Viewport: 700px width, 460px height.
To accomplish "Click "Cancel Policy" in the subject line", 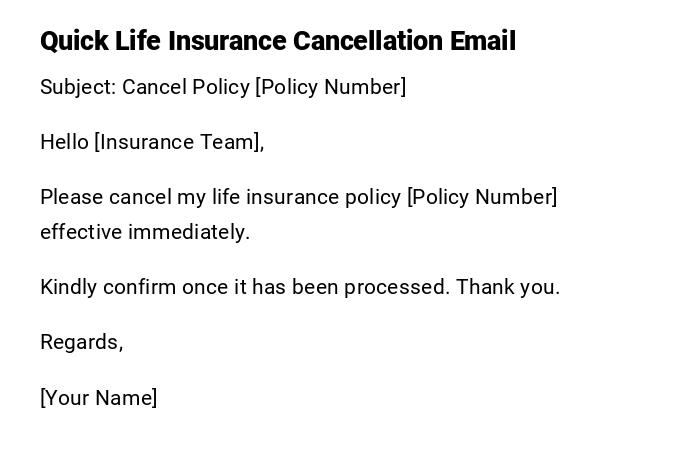I will 186,87.
